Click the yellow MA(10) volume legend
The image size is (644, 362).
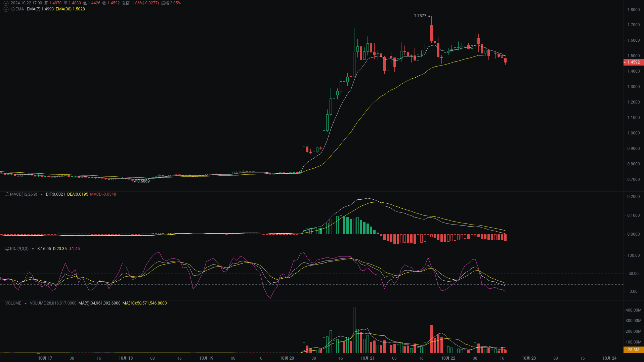tap(145, 303)
